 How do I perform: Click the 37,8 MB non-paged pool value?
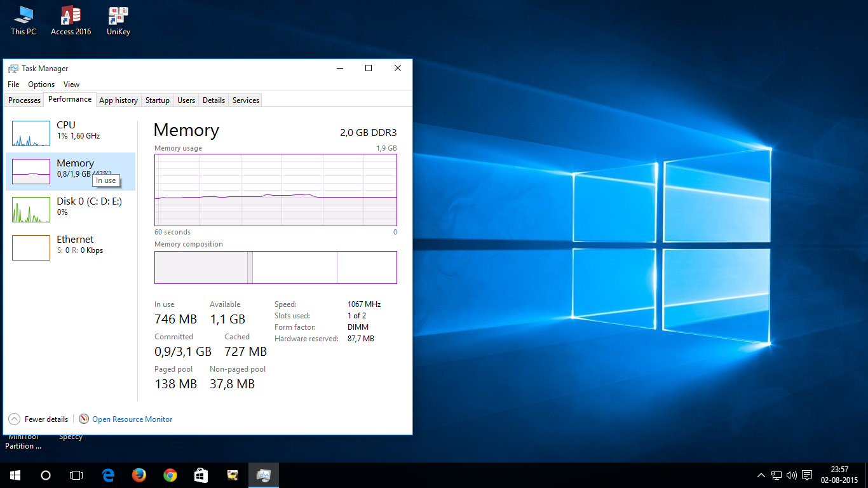coord(233,384)
